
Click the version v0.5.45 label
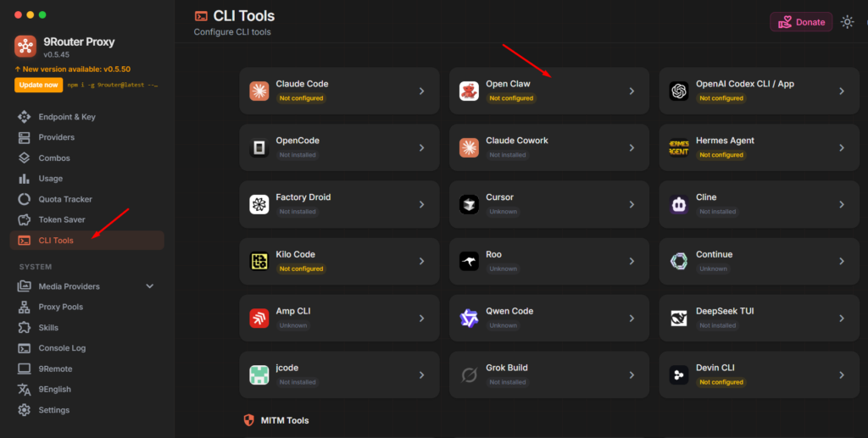[x=57, y=55]
